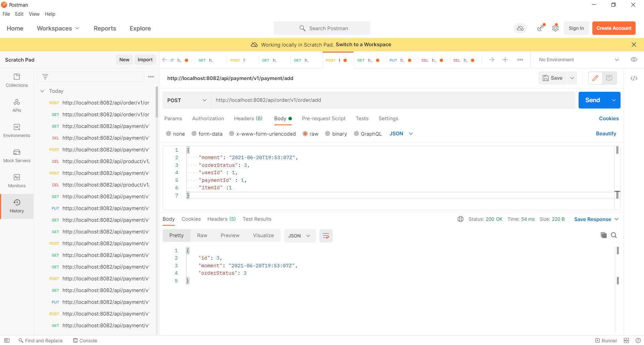Copy response body to clipboard icon
The width and height of the screenshot is (644, 345).
pos(604,235)
